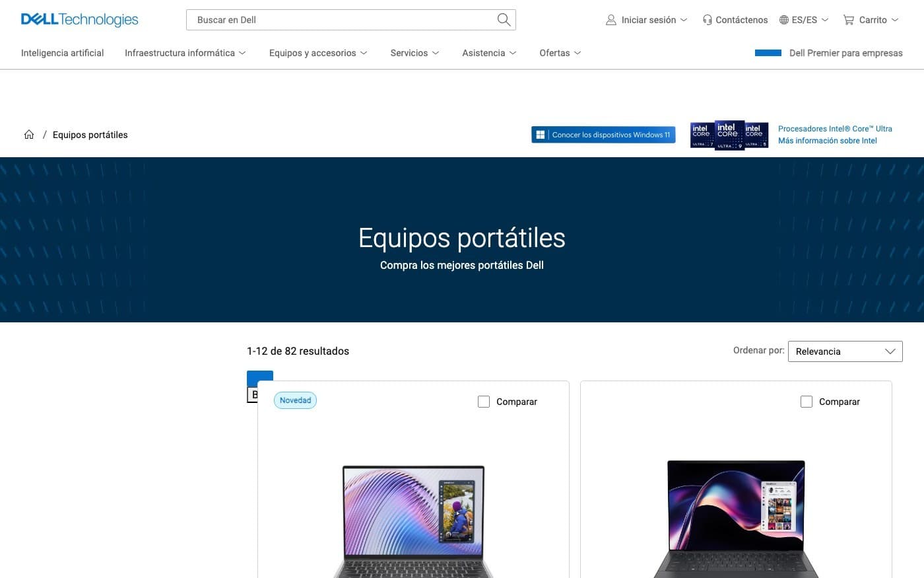Click the Dell Technologies logo
924x578 pixels.
(x=80, y=20)
